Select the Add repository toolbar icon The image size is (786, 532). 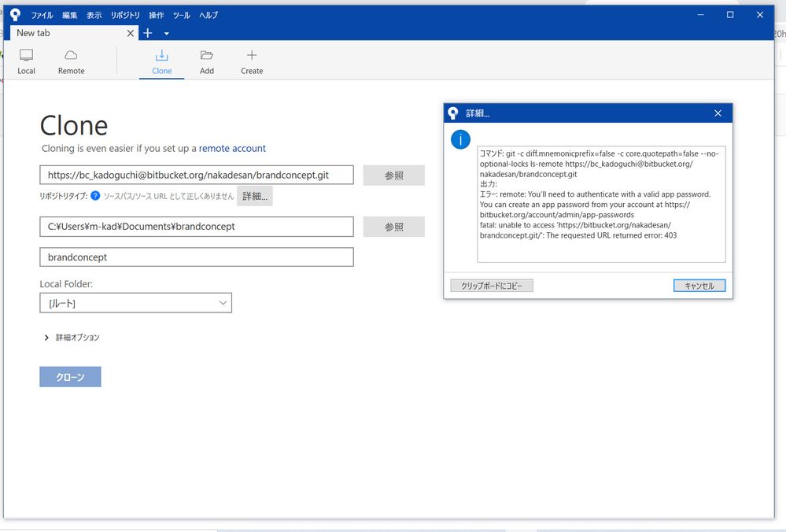tap(206, 61)
